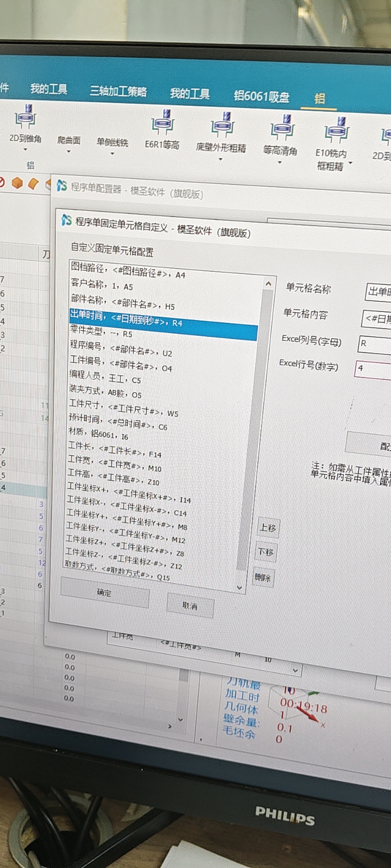Click the Excel行号(数字) input field
The height and width of the screenshot is (868, 391).
tap(373, 370)
